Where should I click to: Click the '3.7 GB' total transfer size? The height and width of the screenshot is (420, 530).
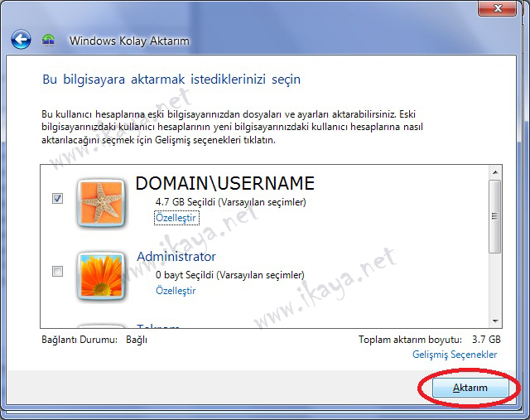486,340
